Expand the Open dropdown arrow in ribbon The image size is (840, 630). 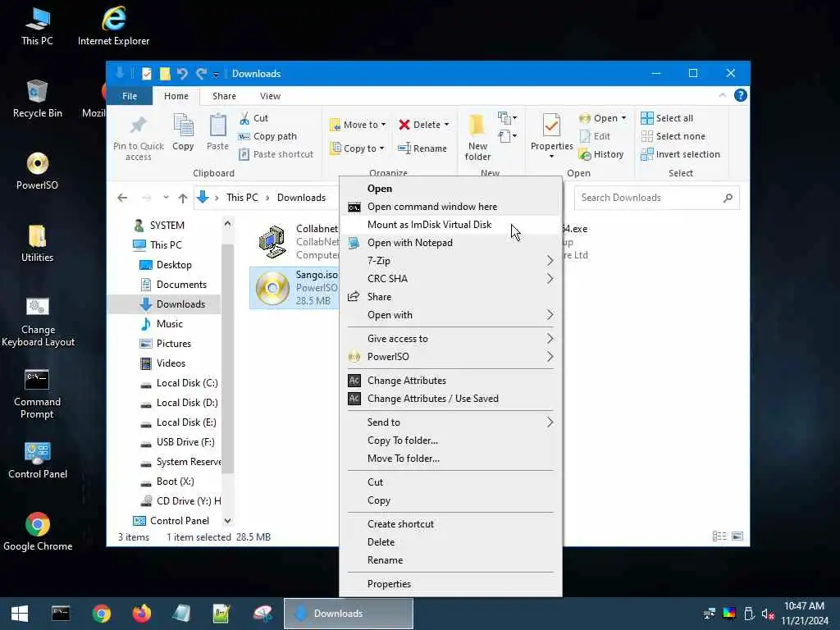click(x=623, y=118)
